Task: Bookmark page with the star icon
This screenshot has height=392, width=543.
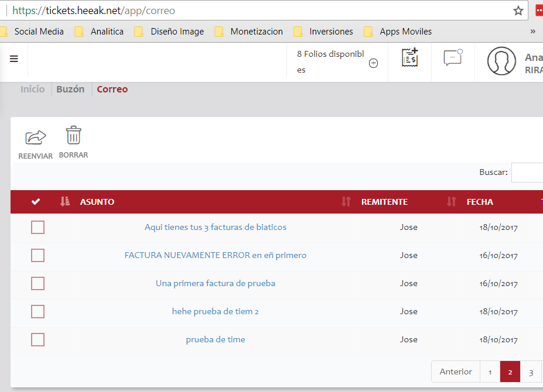Action: point(518,11)
